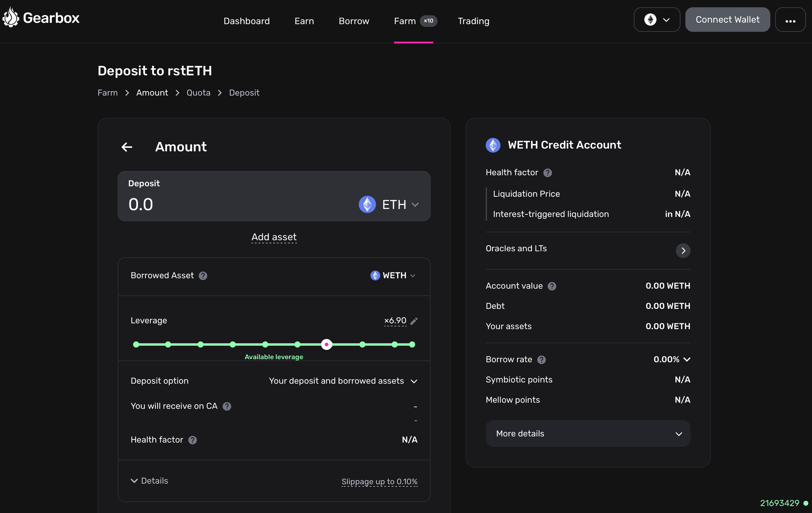Click the Borrowed Asset help icon
The height and width of the screenshot is (513, 812).
click(x=203, y=276)
